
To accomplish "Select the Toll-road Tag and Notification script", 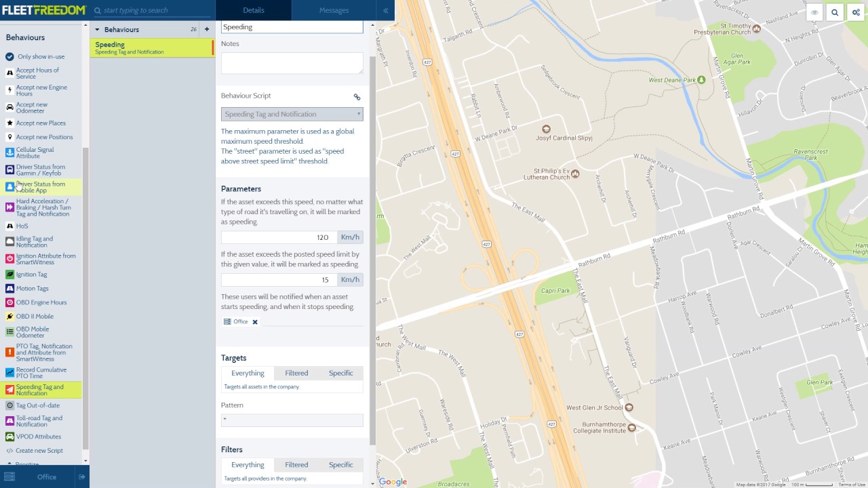I will tap(41, 421).
